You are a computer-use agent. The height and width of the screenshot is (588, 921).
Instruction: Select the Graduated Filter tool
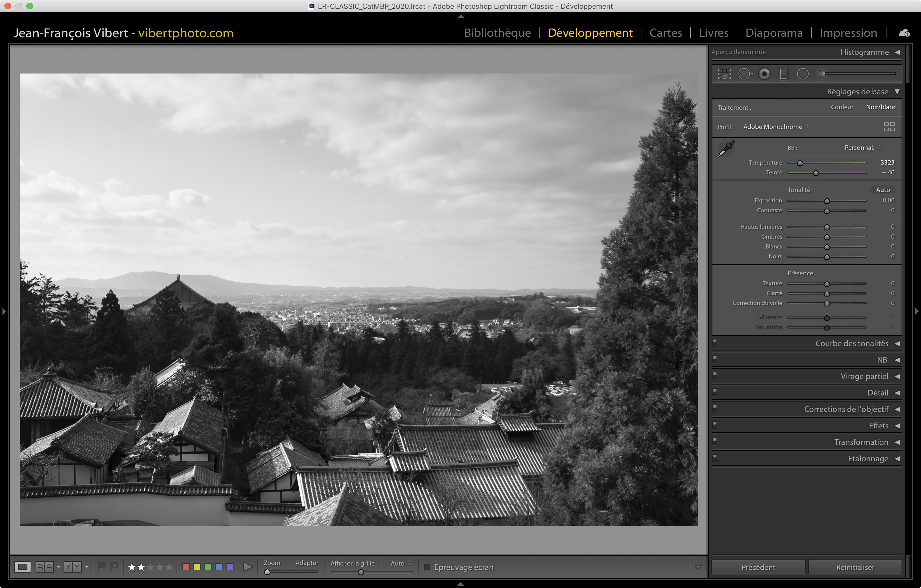pyautogui.click(x=783, y=74)
